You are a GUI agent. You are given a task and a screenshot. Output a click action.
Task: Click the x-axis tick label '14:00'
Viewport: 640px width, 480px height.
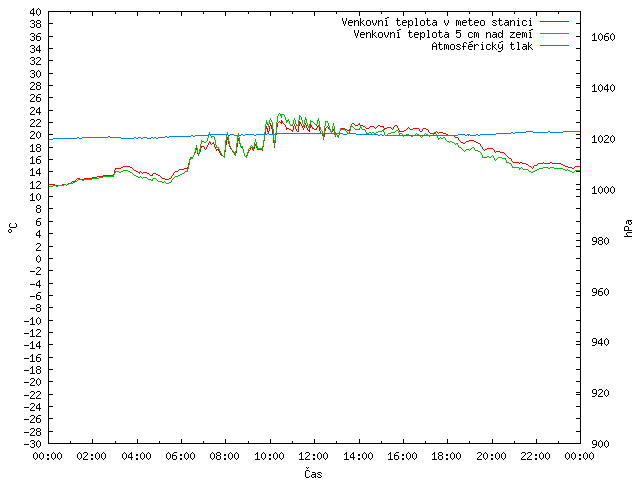click(358, 456)
